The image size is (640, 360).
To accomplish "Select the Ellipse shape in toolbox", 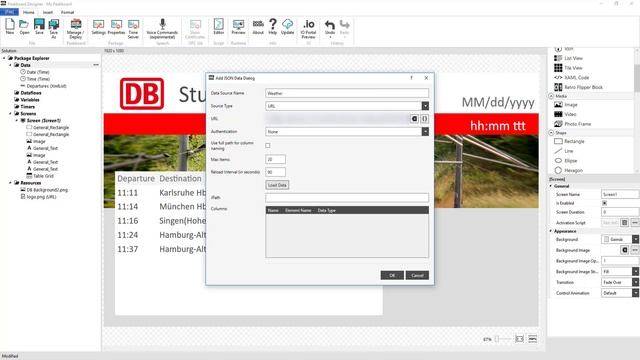I will (566, 161).
